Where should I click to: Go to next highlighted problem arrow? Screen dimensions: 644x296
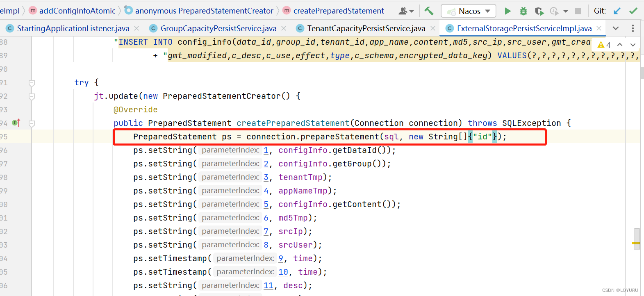point(633,45)
